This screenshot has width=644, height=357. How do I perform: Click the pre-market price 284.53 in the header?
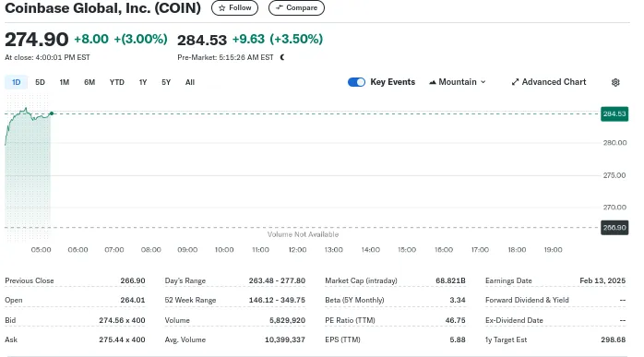(x=202, y=40)
